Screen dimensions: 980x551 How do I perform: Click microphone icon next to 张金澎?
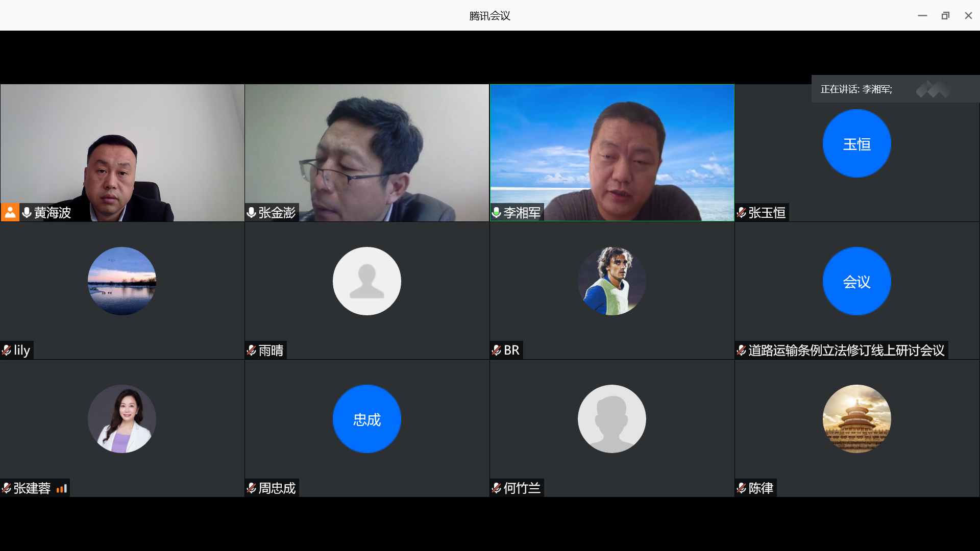click(x=251, y=212)
